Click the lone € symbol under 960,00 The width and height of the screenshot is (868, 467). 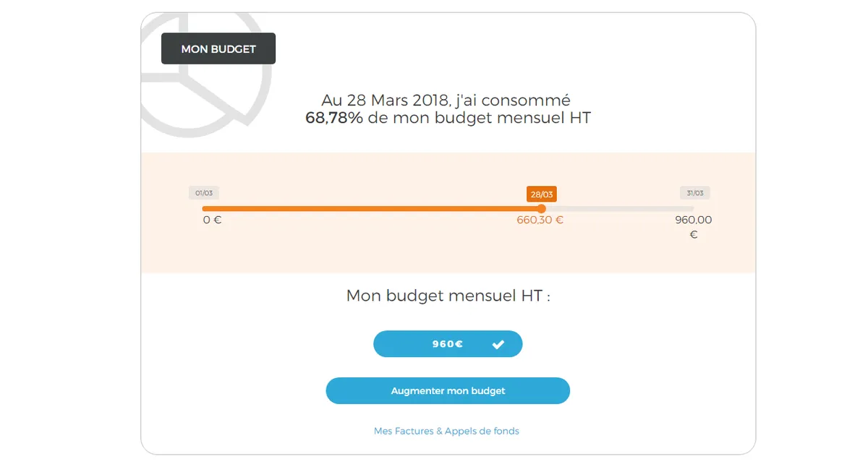[693, 234]
